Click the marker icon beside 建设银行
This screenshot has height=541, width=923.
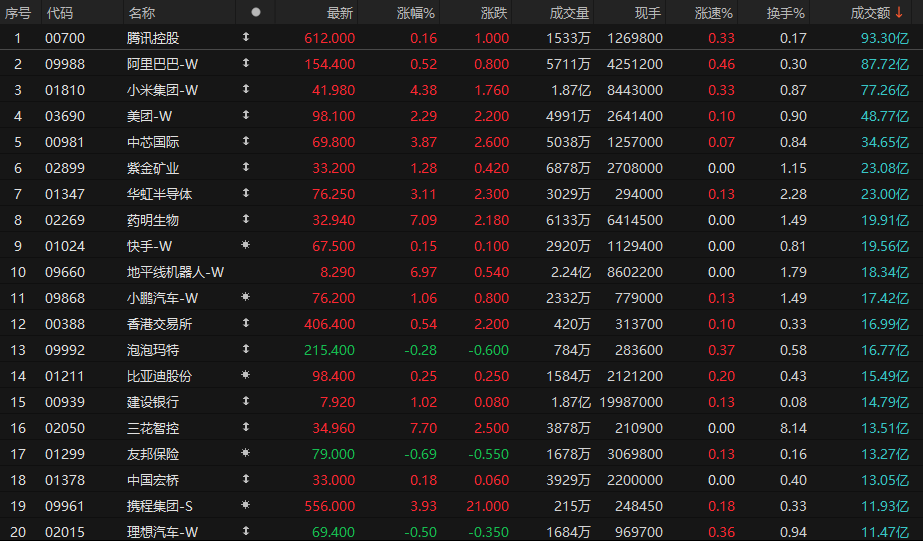click(x=246, y=401)
